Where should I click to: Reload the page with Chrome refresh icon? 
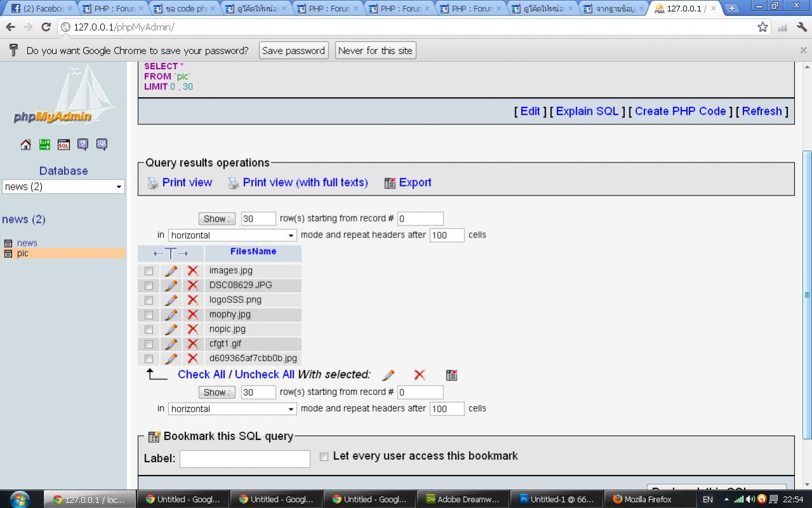[x=46, y=27]
